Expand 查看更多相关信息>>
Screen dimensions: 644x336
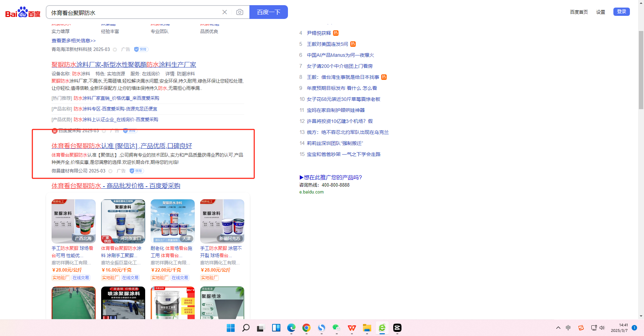pos(74,41)
